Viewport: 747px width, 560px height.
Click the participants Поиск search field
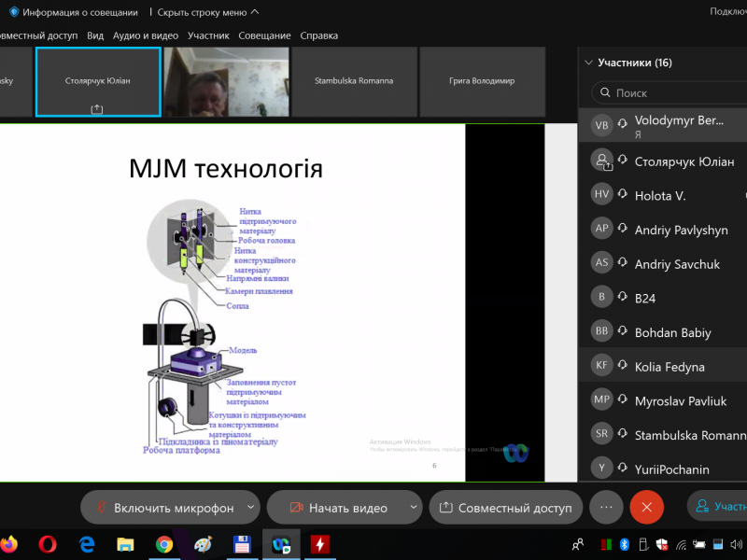672,92
